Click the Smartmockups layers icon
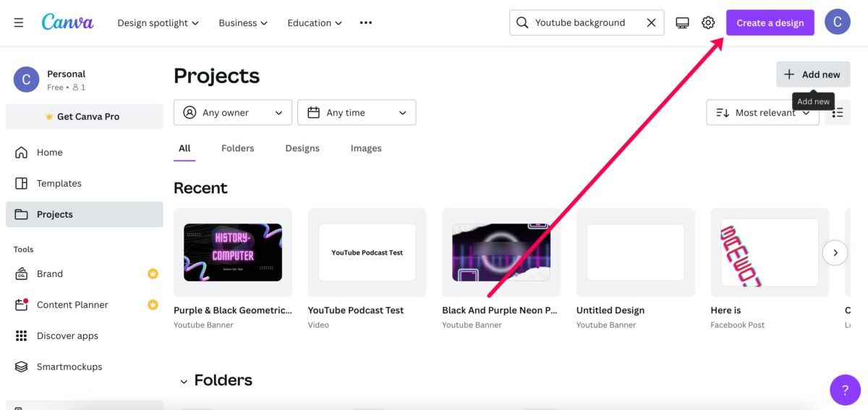 click(x=22, y=367)
